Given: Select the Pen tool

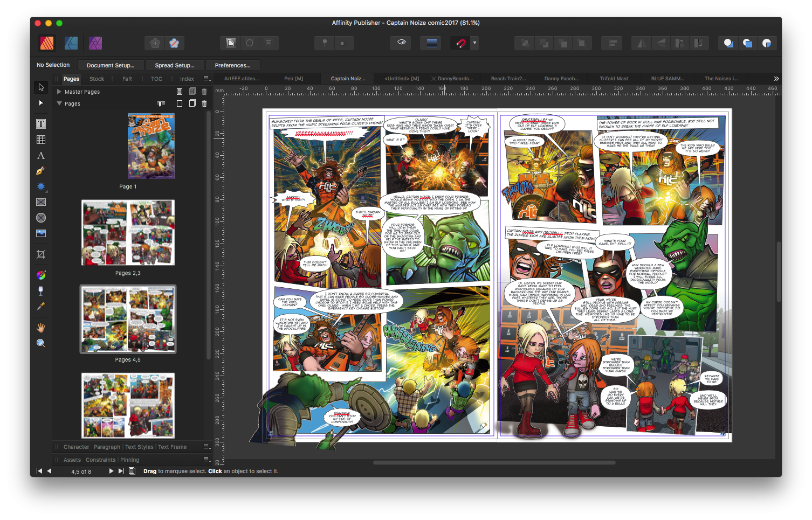Looking at the screenshot, I should point(41,171).
